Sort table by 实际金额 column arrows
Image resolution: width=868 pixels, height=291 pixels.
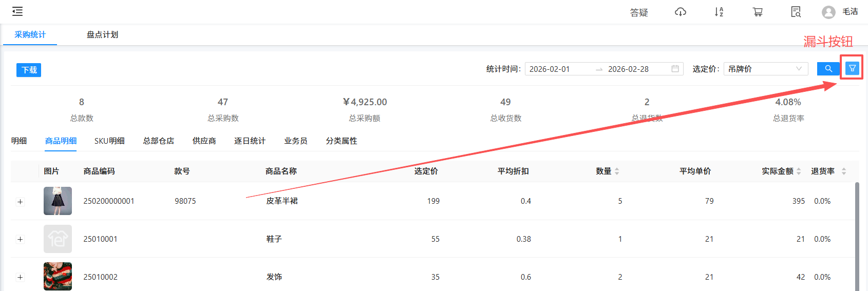point(799,171)
